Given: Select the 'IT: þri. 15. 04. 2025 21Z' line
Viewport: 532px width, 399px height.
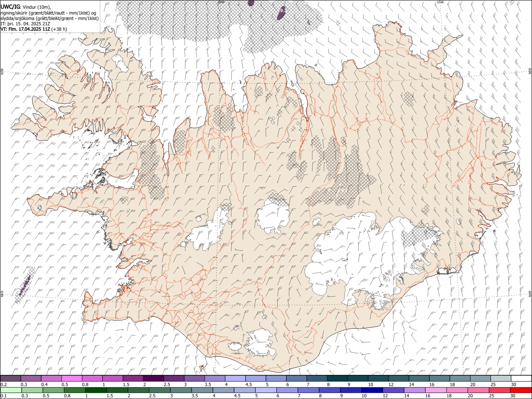Looking at the screenshot, I should 25,24.
